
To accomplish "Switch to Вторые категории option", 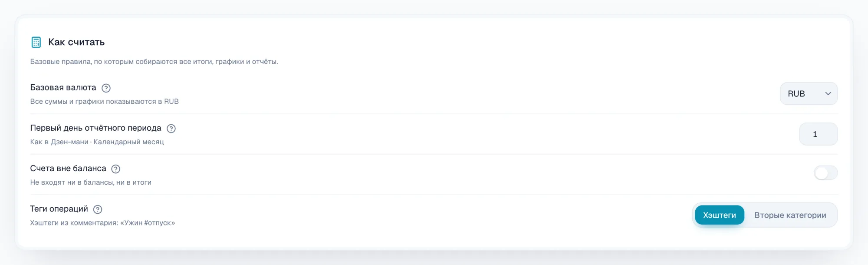I will coord(790,215).
